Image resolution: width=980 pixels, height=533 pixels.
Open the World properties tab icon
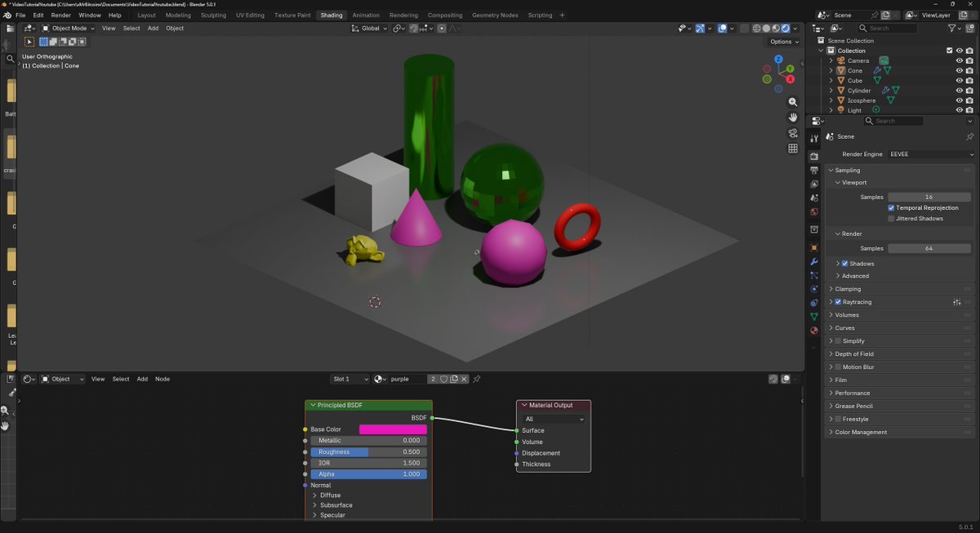813,211
